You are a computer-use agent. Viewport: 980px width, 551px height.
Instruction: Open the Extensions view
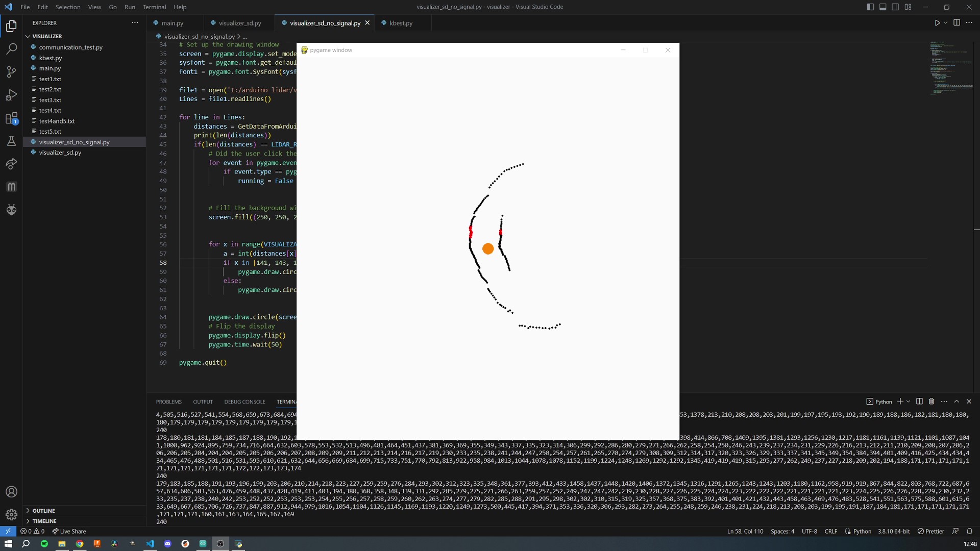[11, 118]
